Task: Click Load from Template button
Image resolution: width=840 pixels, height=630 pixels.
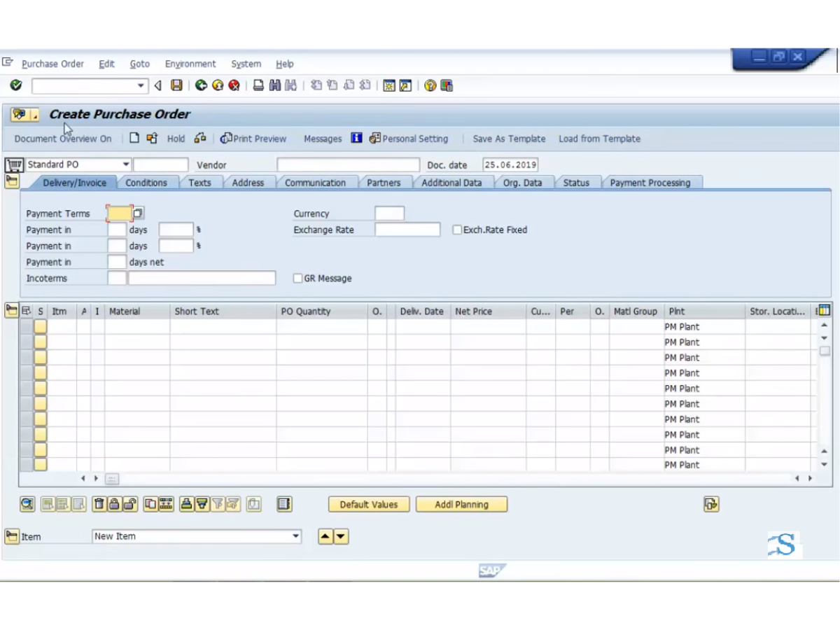Action: pos(599,139)
